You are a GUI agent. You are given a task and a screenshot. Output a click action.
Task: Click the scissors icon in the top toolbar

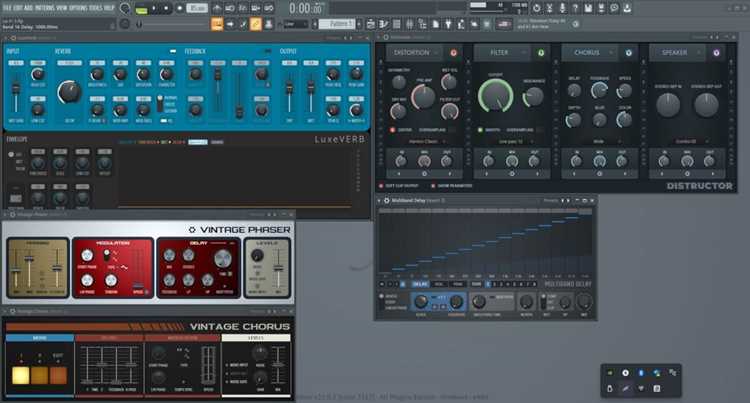click(550, 8)
